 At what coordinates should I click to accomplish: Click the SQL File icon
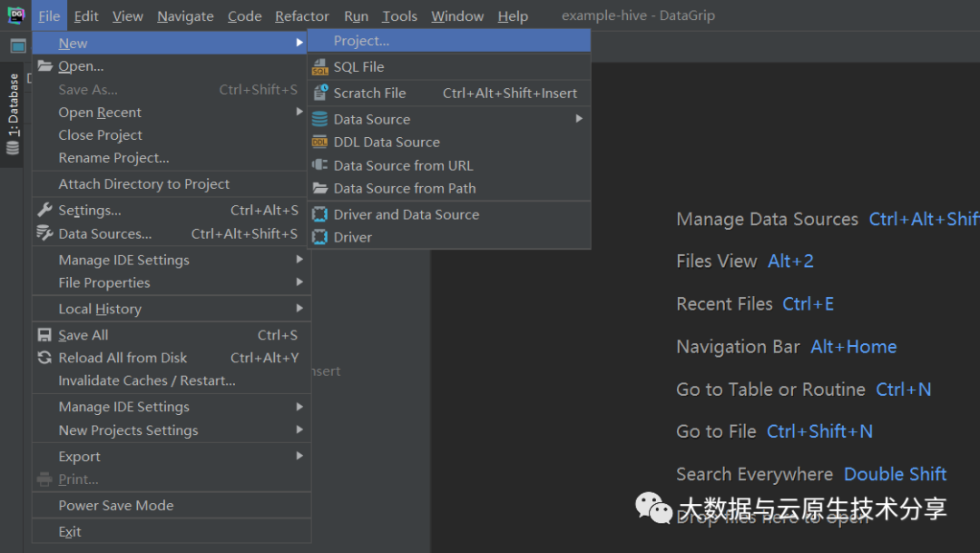coord(319,67)
